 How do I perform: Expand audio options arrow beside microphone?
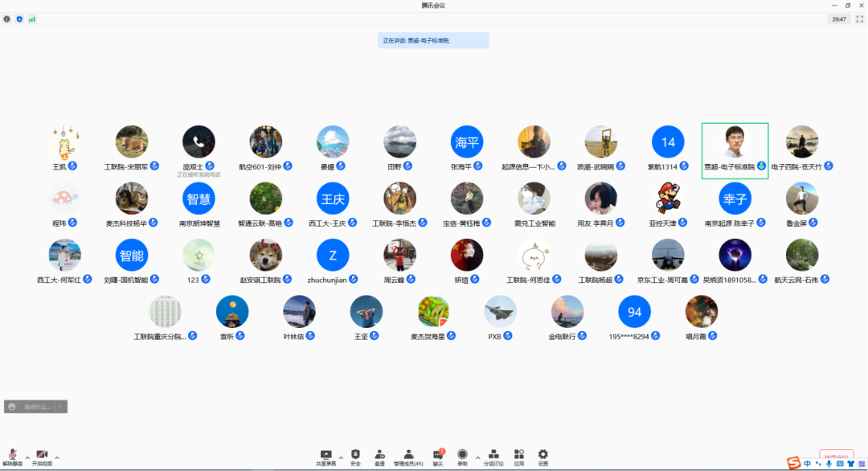click(27, 457)
